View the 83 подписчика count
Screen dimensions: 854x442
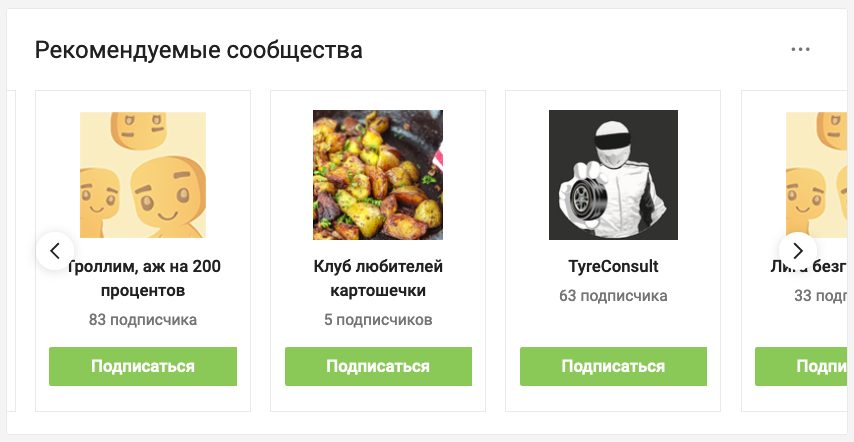tap(143, 320)
